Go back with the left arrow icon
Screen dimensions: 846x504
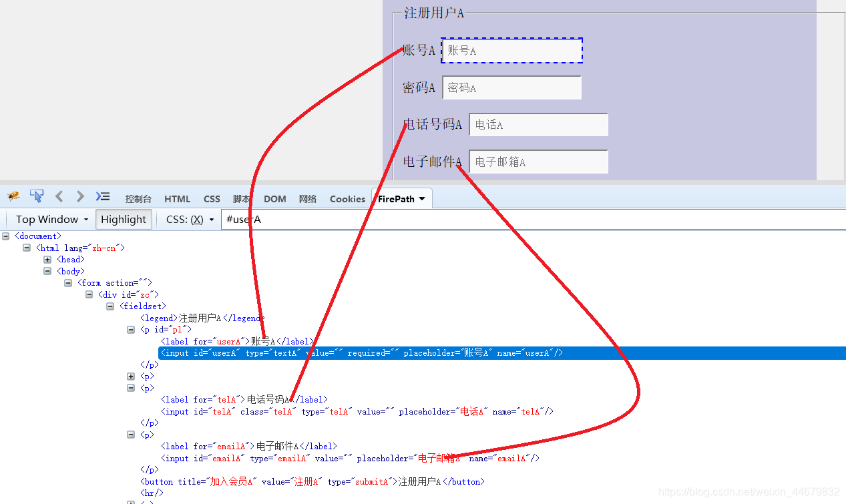59,196
